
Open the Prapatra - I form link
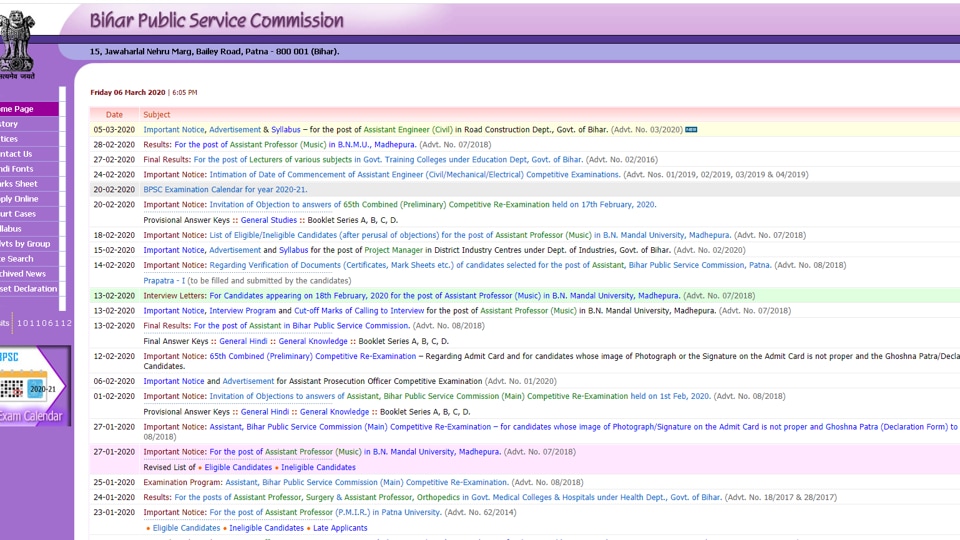coord(164,280)
